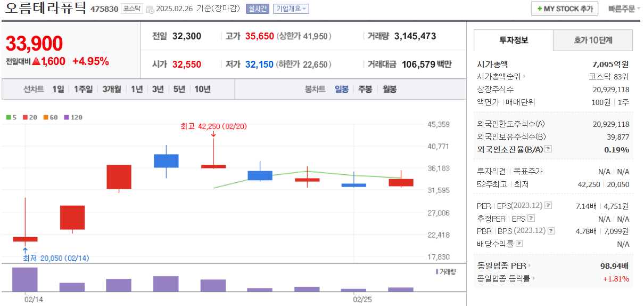Expand the 동일업종 등락률 arrow link
The width and height of the screenshot is (644, 306).
[534, 278]
